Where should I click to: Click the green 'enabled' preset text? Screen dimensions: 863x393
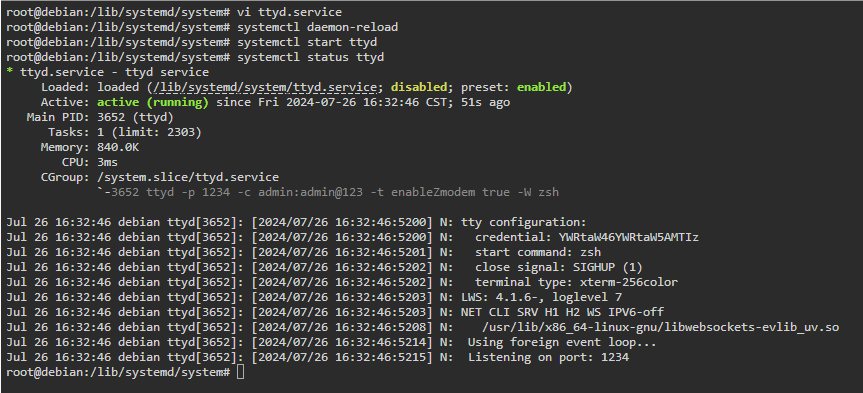point(541,88)
